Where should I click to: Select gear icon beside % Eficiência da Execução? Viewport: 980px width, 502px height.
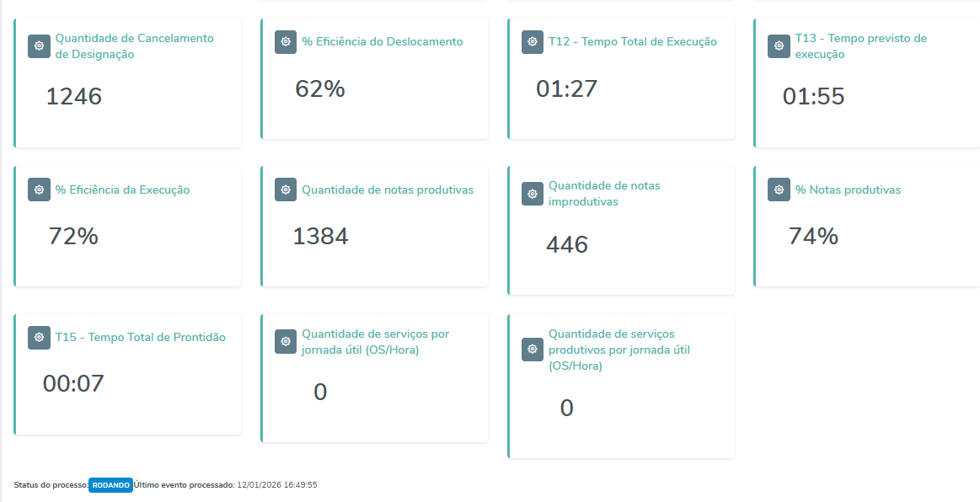[39, 190]
